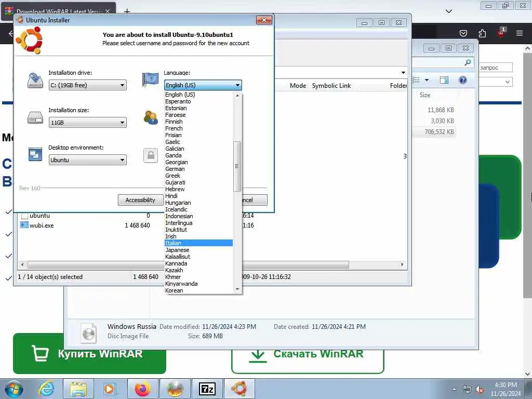Click the language list scrollbar thumb
The image size is (532, 399).
tap(237, 166)
